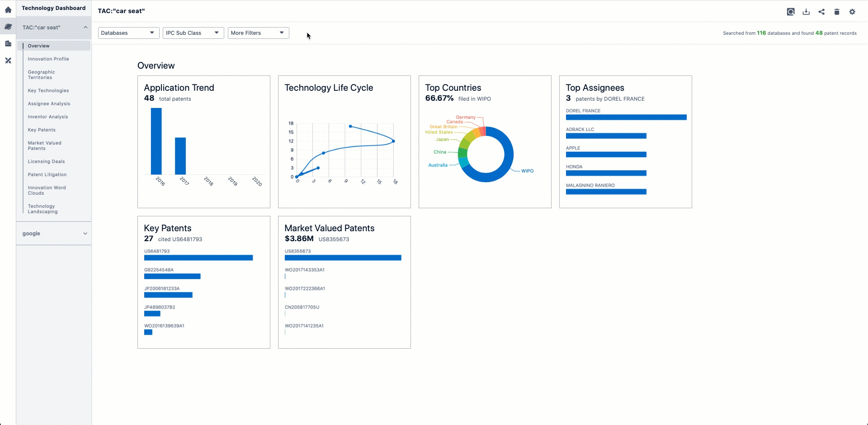Share this dashboard using the share icon
Viewport: 868px width, 425px height.
(821, 12)
